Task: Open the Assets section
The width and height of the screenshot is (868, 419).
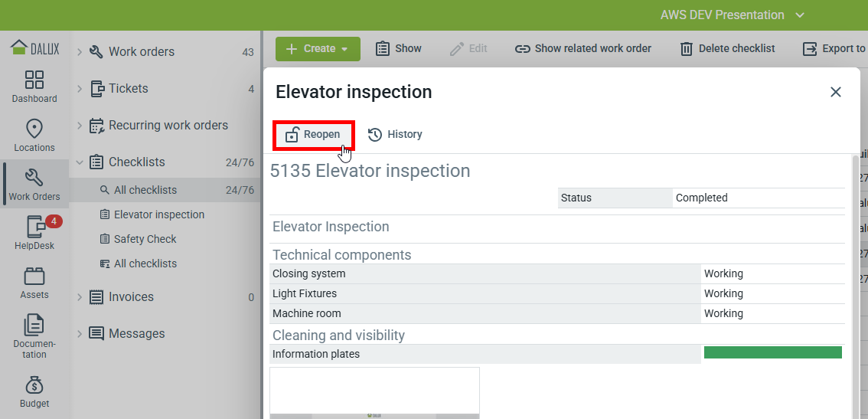Action: click(34, 283)
